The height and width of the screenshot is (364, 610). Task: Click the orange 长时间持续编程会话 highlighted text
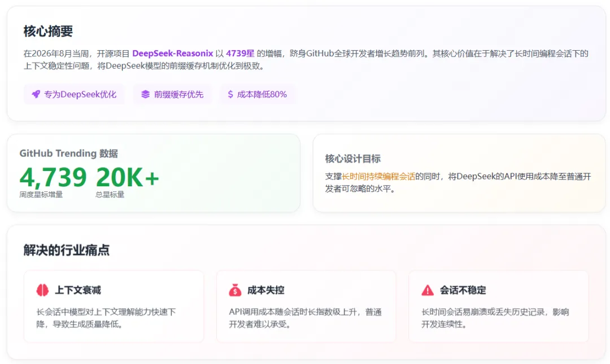pyautogui.click(x=378, y=177)
